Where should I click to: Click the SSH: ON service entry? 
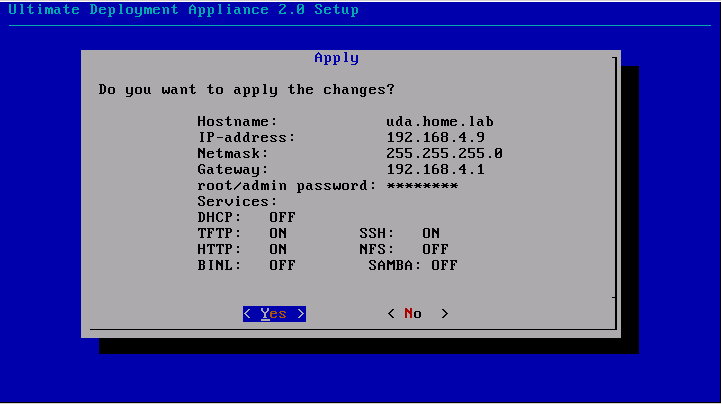[x=400, y=233]
